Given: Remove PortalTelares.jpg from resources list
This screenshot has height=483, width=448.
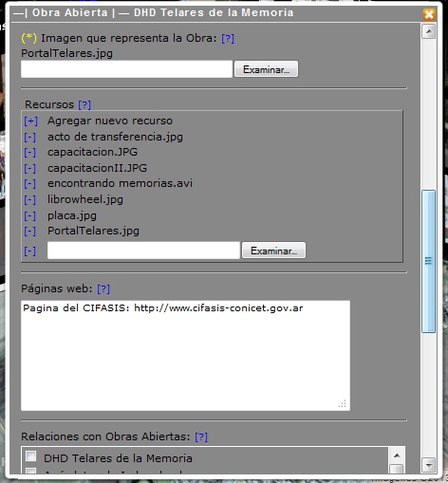Looking at the screenshot, I should point(29,231).
